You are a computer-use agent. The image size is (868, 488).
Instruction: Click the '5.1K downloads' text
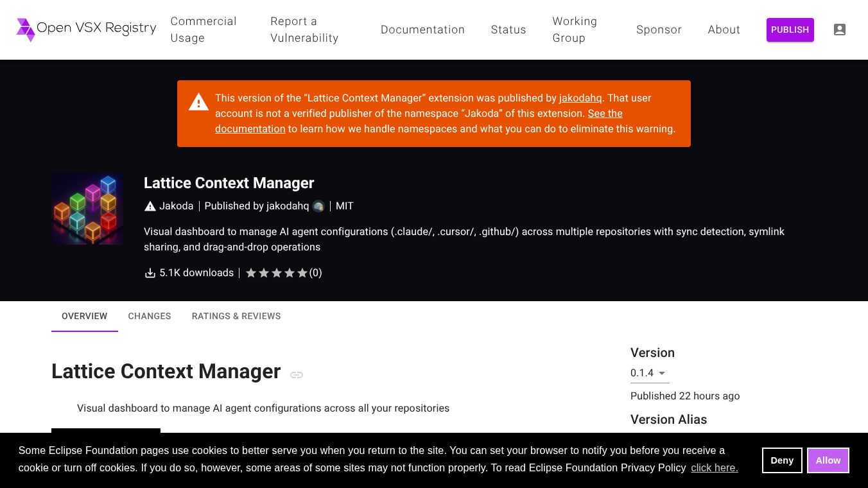[196, 273]
